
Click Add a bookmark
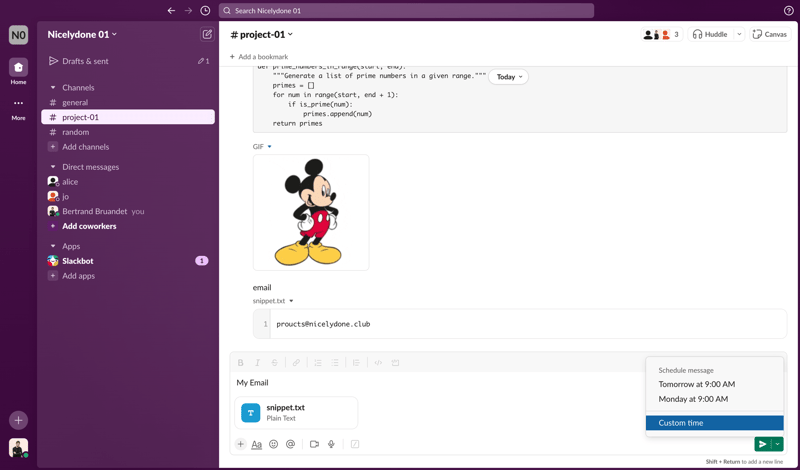pos(259,57)
